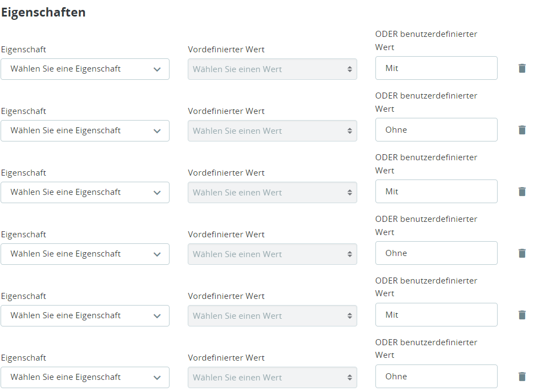Image resolution: width=540 pixels, height=392 pixels.
Task: Open the first Eigenschaft dropdown
Action: click(85, 69)
